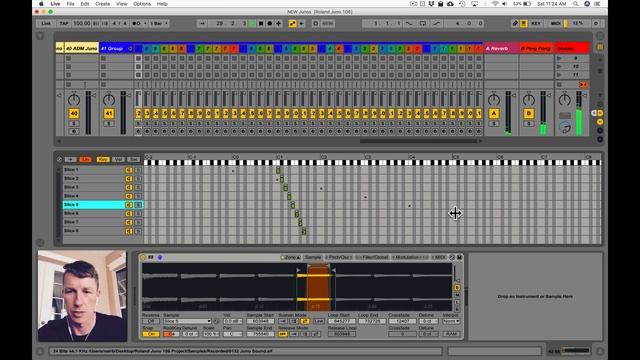Toggle the Punch-In switch
Viewport: 640px width, 360px height.
[409, 24]
